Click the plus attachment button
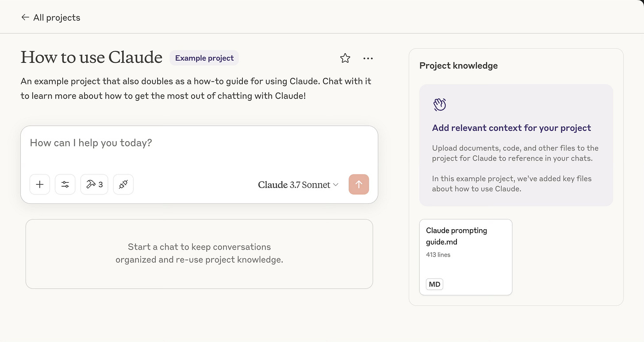The image size is (644, 342). coord(40,184)
